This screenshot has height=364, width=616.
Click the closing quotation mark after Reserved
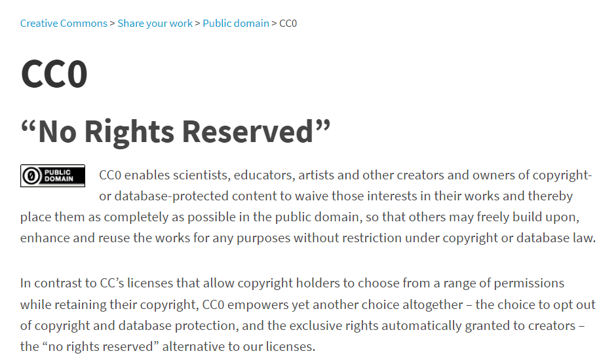322,128
